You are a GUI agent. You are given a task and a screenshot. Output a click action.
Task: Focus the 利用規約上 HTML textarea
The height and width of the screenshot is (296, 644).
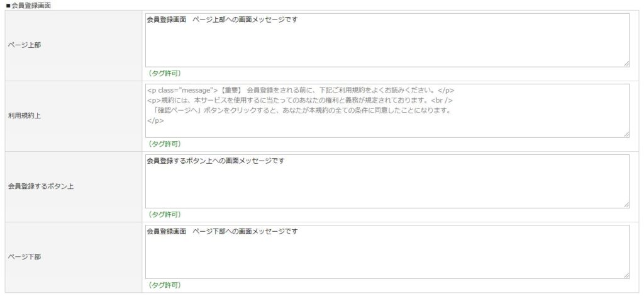(x=387, y=111)
